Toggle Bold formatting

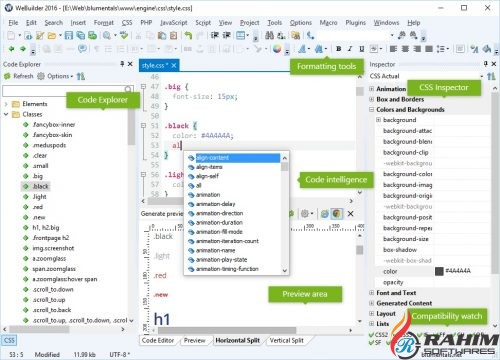tap(339, 49)
